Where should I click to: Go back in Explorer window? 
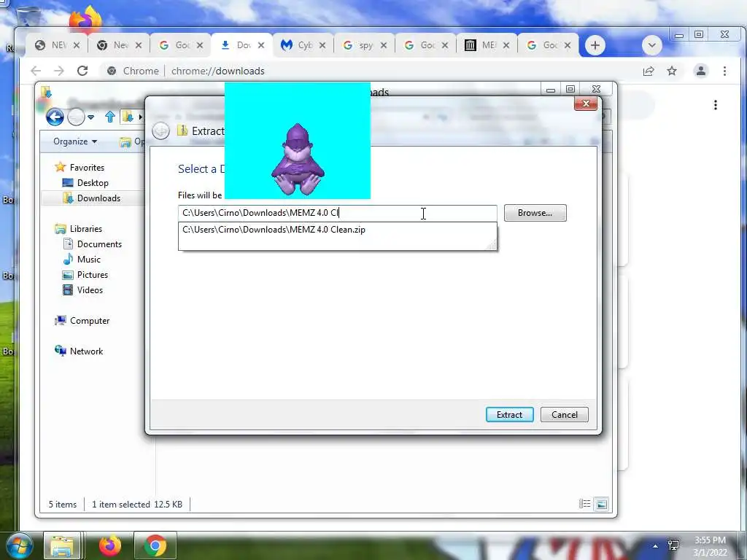coord(55,117)
